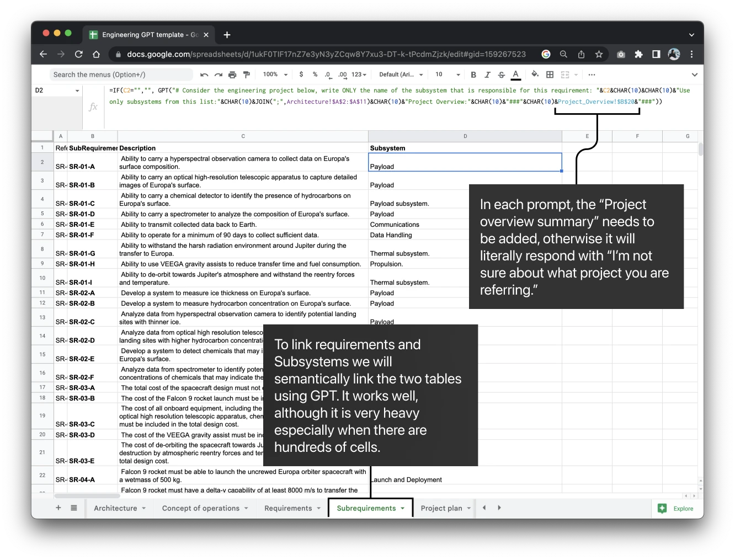Viewport: 735px width, 560px height.
Task: Decrease decimal places
Action: click(x=328, y=74)
